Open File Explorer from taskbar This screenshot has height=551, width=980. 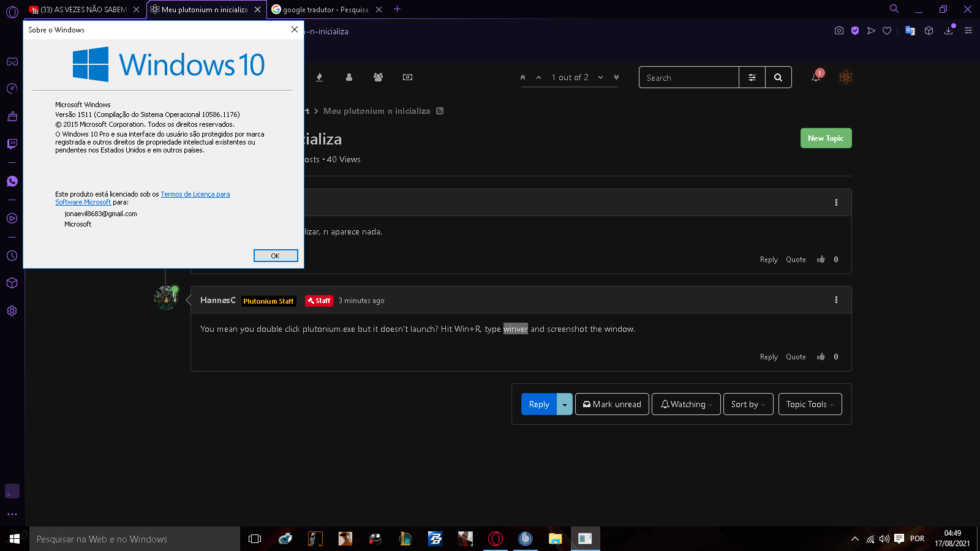555,539
